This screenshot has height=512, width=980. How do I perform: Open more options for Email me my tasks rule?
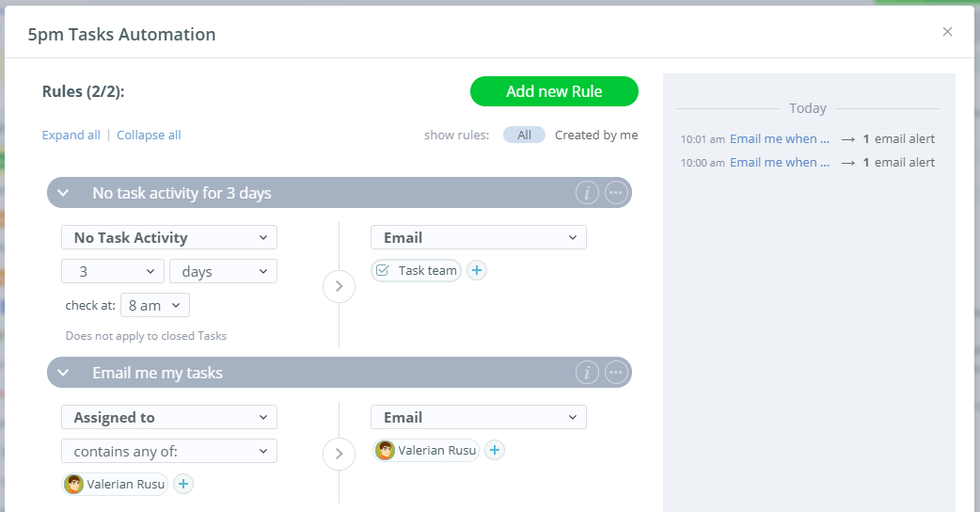point(616,373)
